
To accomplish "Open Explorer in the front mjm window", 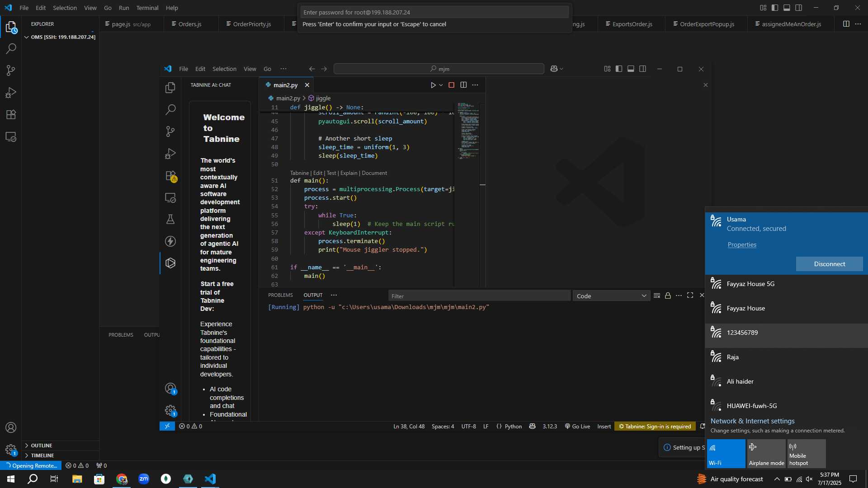I will click(170, 87).
